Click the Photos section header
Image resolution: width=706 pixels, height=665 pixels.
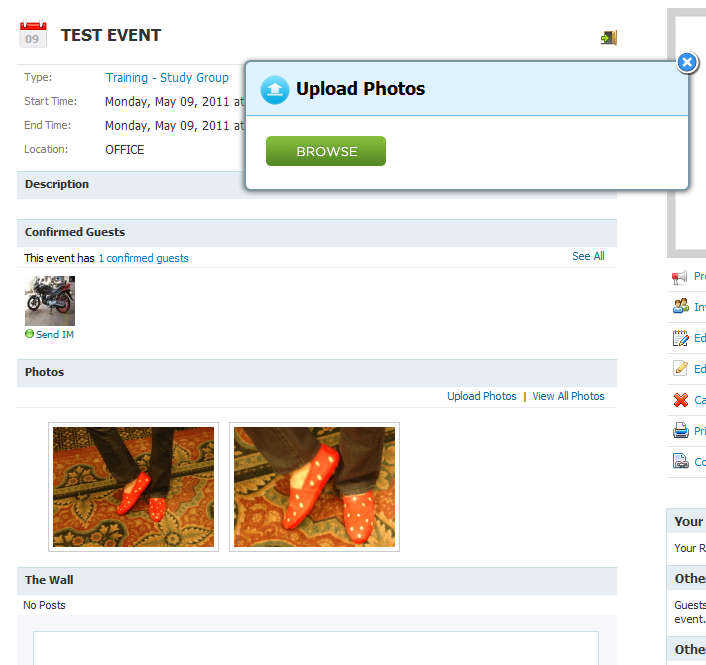317,373
